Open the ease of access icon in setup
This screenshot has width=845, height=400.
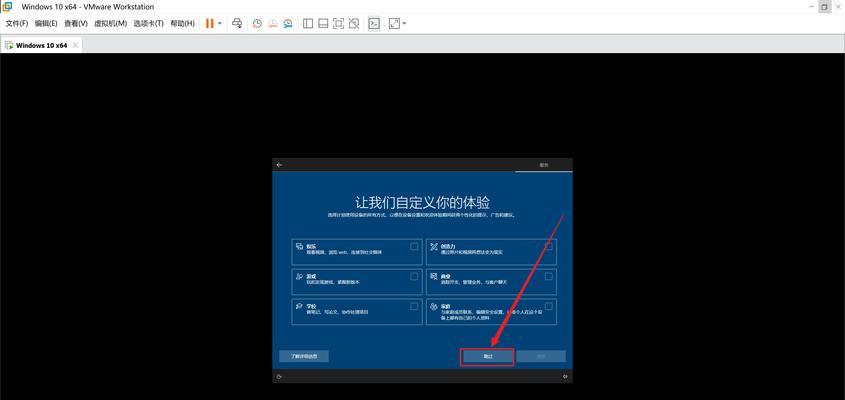tap(279, 377)
